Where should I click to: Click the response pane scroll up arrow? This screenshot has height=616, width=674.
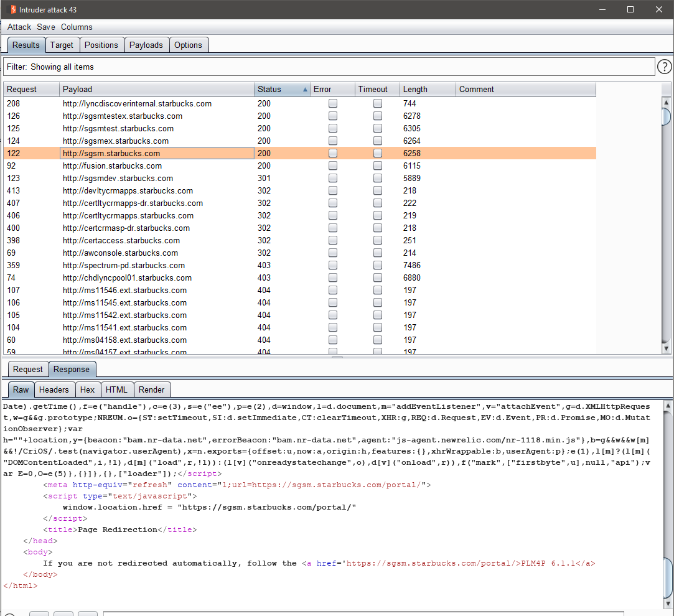(668, 405)
